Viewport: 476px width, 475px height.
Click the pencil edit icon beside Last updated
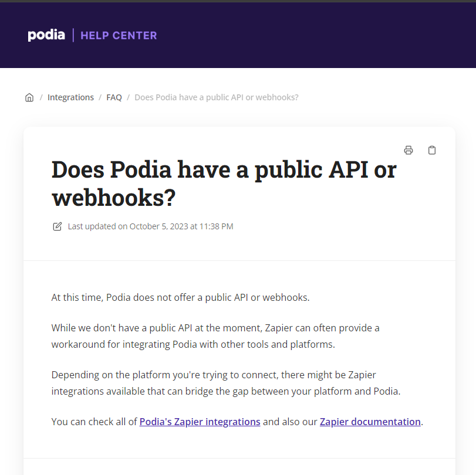click(x=58, y=226)
